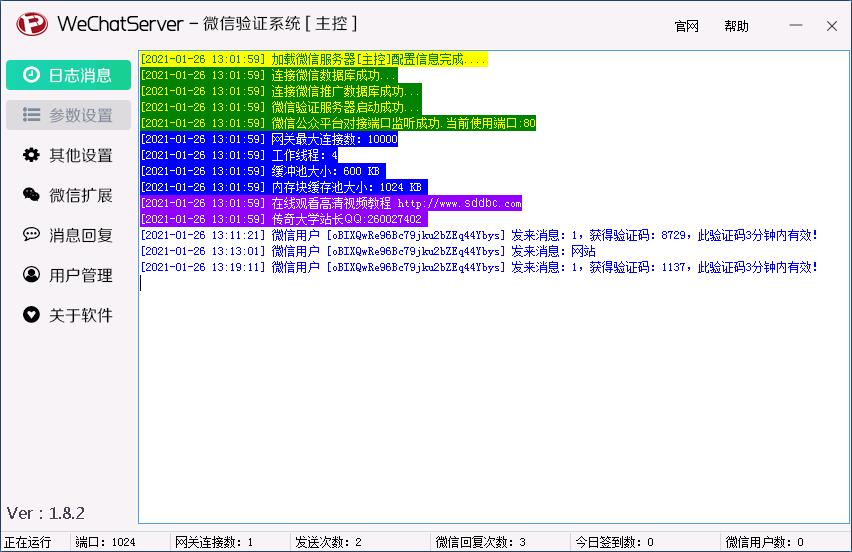Open the 官网 official website link
852x552 pixels.
point(686,26)
